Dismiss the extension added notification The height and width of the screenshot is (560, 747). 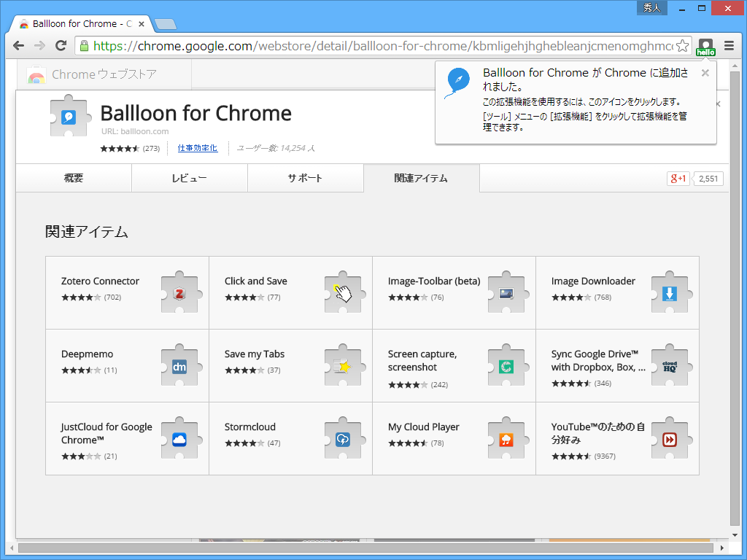click(704, 73)
